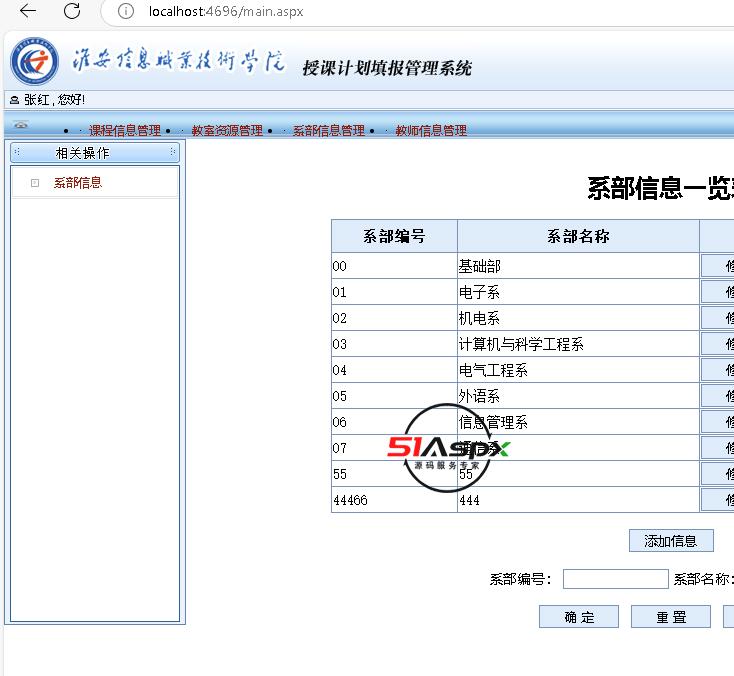Open 教室资源管理 menu
The image size is (734, 676).
tap(227, 131)
